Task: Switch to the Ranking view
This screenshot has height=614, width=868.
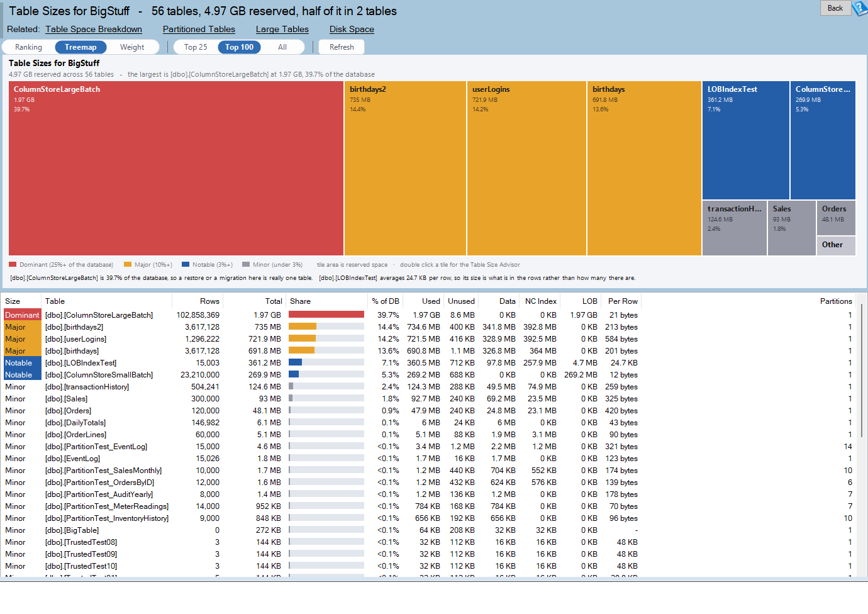Action: click(x=29, y=47)
